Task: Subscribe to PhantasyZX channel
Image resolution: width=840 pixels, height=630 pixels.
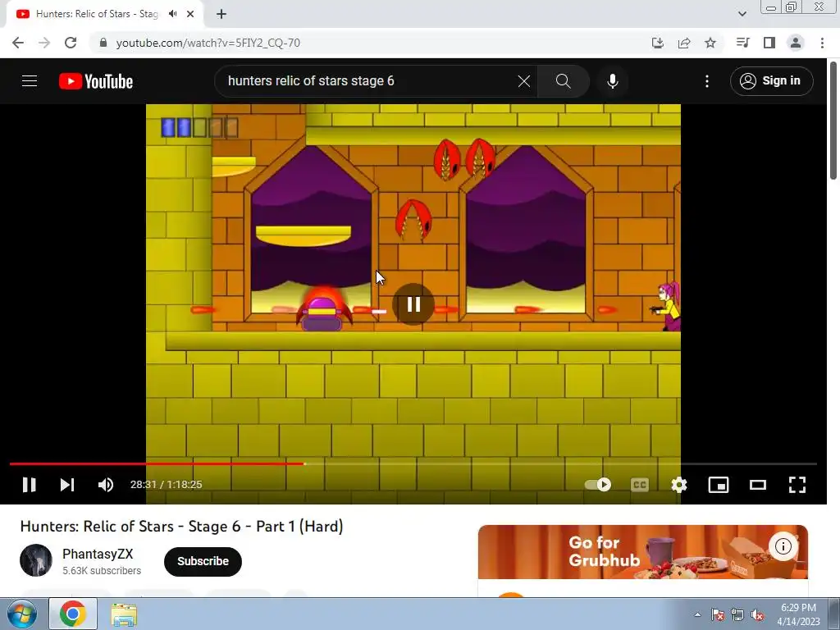Action: pyautogui.click(x=203, y=561)
